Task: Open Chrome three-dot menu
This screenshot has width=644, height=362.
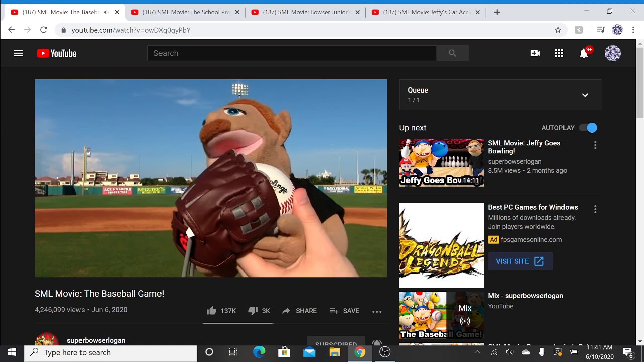Action: [x=633, y=30]
